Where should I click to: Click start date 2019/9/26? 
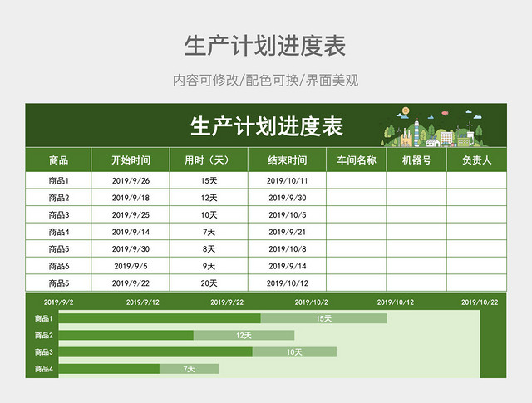click(x=131, y=180)
